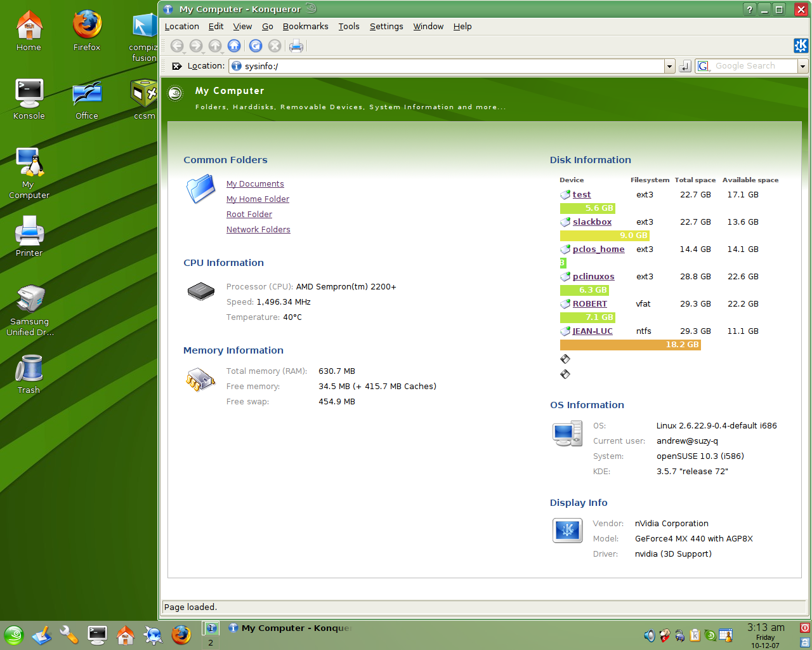The image size is (812, 650).
Task: Open the My Computer desktop icon
Action: coord(29,173)
